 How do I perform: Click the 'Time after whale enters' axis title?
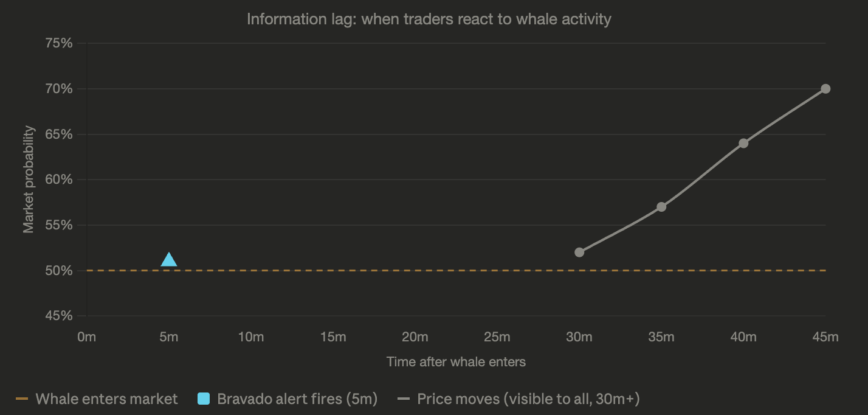[456, 362]
